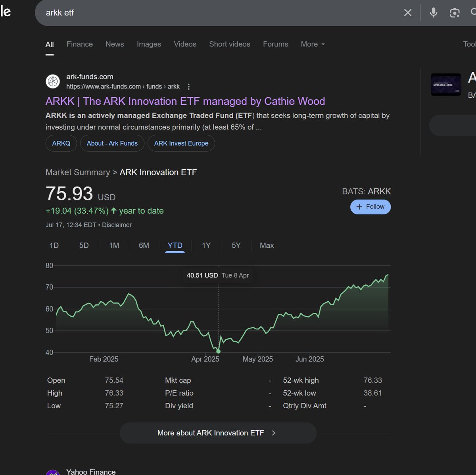Select the 1M chart range
Image resolution: width=476 pixels, height=475 pixels.
(114, 246)
